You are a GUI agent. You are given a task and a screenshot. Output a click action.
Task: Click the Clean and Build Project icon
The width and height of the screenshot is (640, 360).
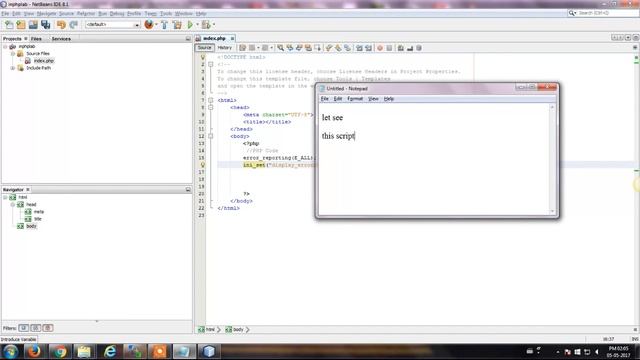177,24
